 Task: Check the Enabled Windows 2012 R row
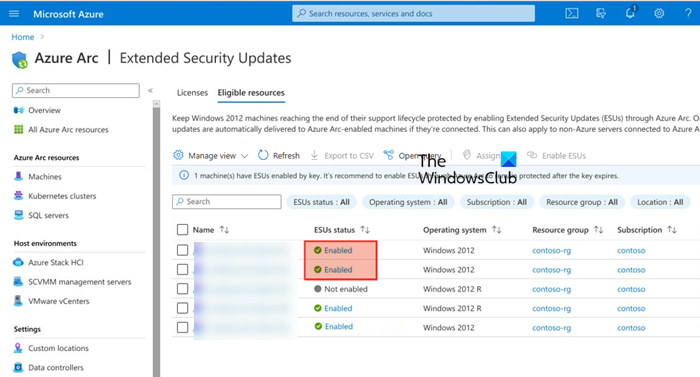(x=182, y=308)
